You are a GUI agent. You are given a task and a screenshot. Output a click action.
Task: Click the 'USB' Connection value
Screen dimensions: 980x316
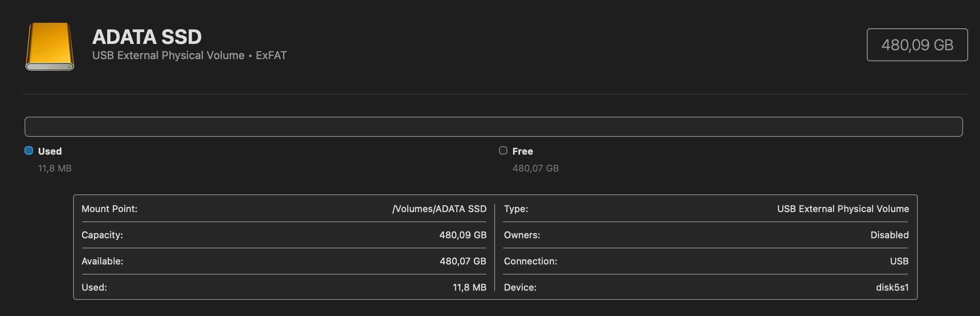[x=899, y=261]
